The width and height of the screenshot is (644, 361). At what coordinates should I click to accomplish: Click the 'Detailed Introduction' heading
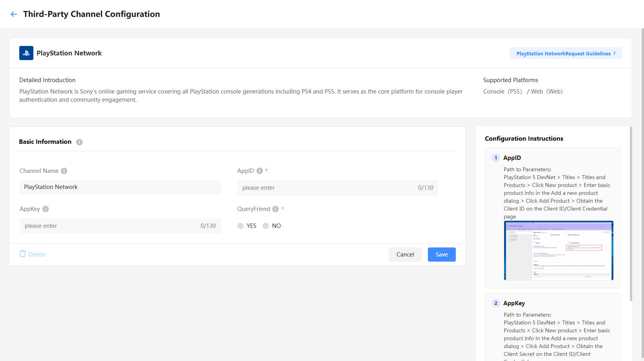pos(47,80)
